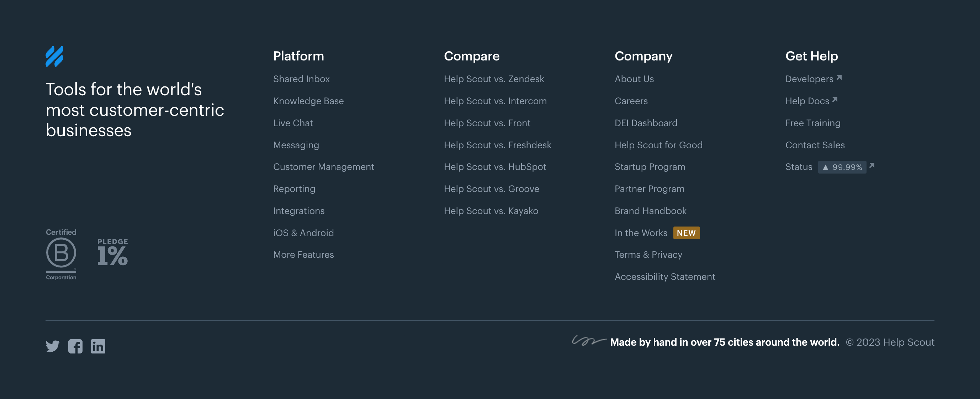View the Help Scout vs. Kayako comparison
Viewport: 980px width, 399px height.
coord(491,211)
